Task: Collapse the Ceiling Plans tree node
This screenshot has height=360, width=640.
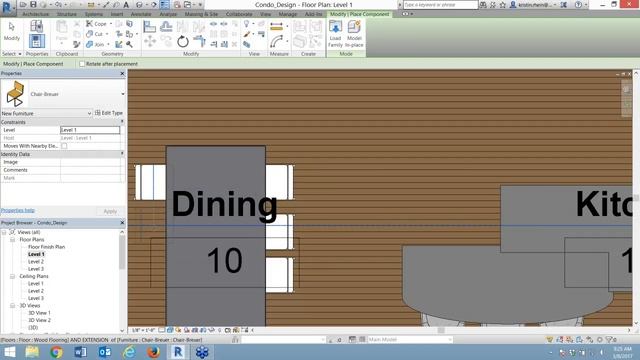Action: [13, 276]
